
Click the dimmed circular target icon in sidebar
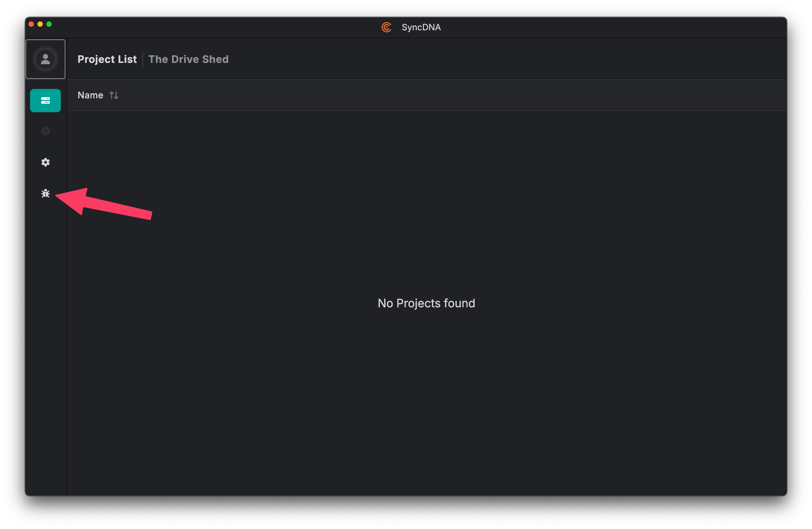[x=45, y=131]
